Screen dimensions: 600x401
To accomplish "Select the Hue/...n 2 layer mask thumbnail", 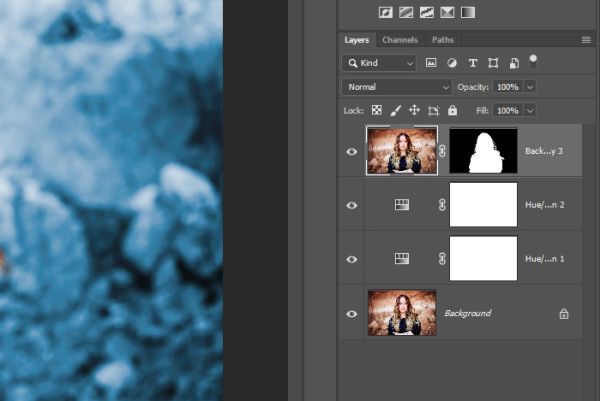I will 483,205.
